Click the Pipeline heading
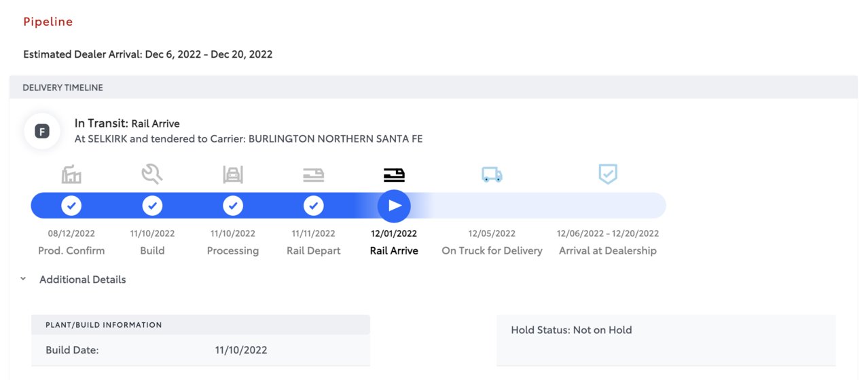The height and width of the screenshot is (380, 868). click(x=48, y=22)
